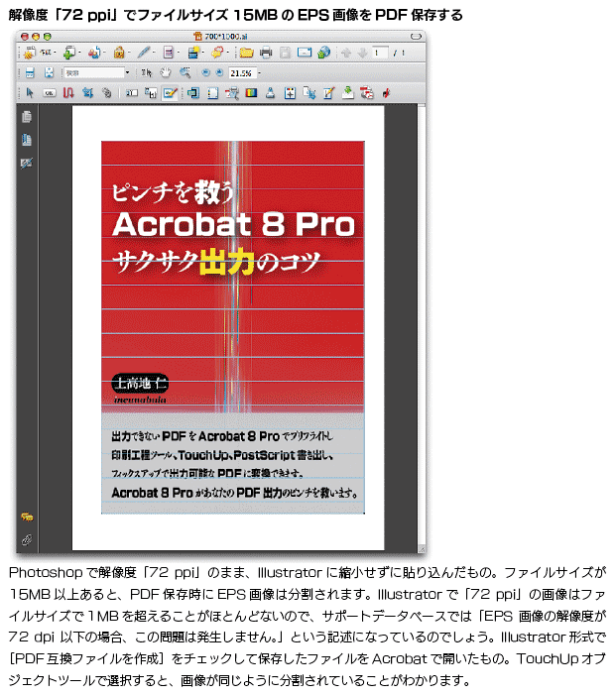Click the heading starting '解像度「72 ppi」で'

[236, 15]
